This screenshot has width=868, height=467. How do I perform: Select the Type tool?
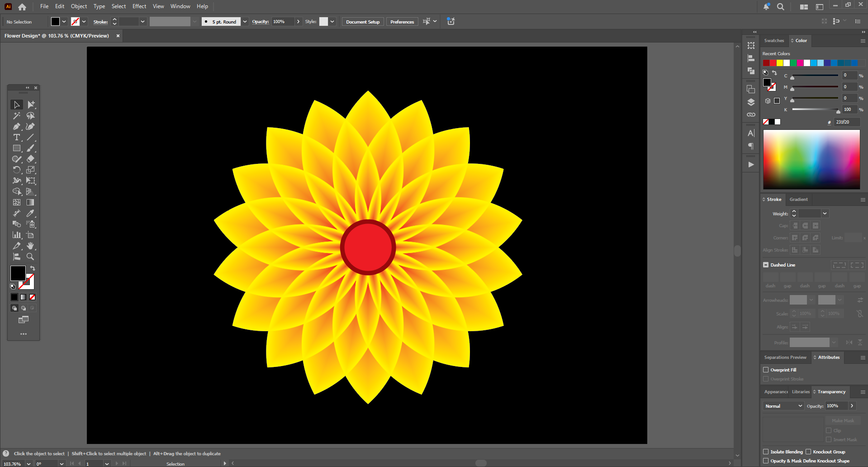tap(17, 138)
